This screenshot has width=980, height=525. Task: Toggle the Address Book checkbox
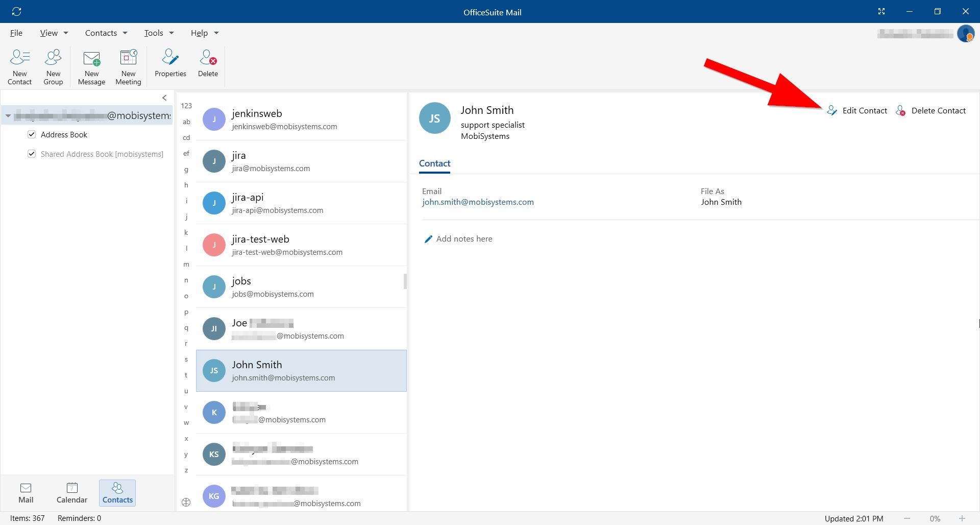click(x=32, y=134)
